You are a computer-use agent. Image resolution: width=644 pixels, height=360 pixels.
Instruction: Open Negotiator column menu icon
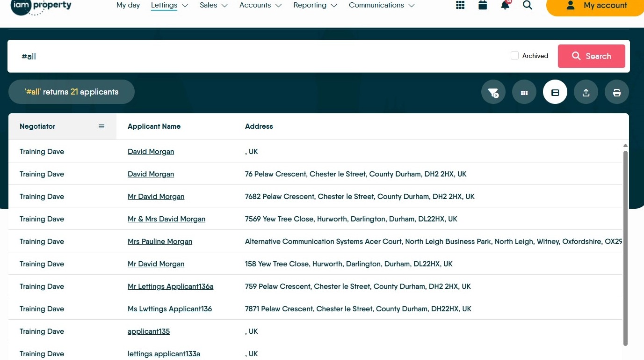pyautogui.click(x=101, y=126)
